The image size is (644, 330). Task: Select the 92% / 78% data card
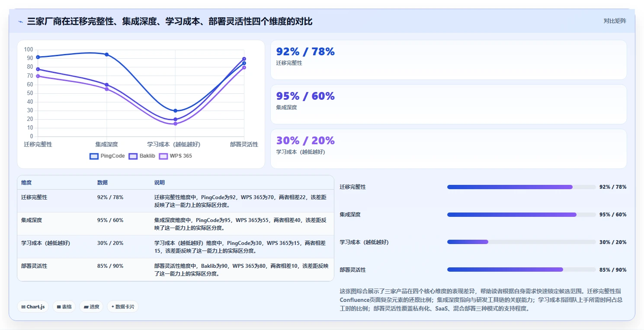(449, 60)
